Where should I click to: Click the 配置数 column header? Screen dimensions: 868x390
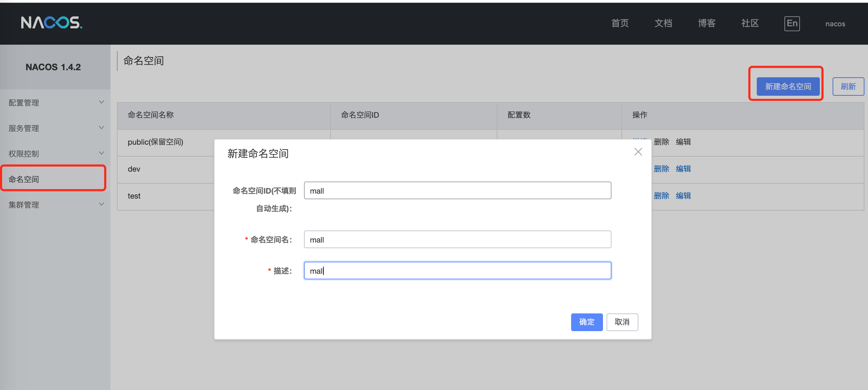click(x=559, y=115)
